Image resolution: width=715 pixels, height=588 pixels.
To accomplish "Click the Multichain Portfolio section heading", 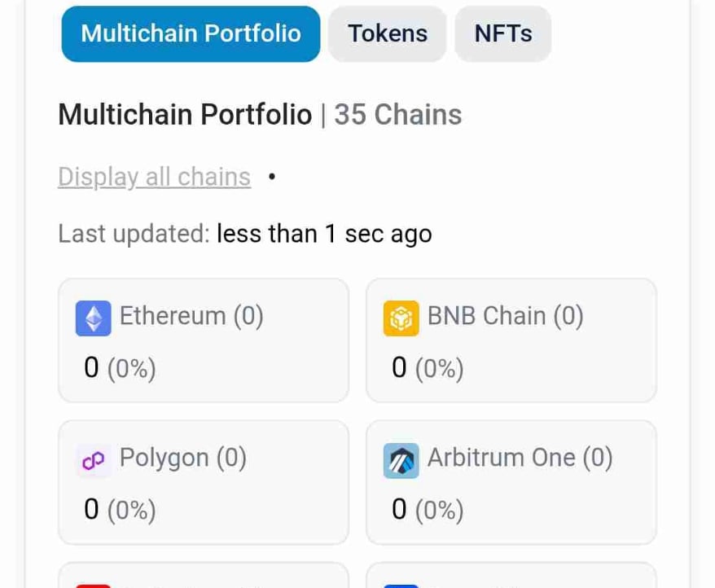I will coord(185,115).
